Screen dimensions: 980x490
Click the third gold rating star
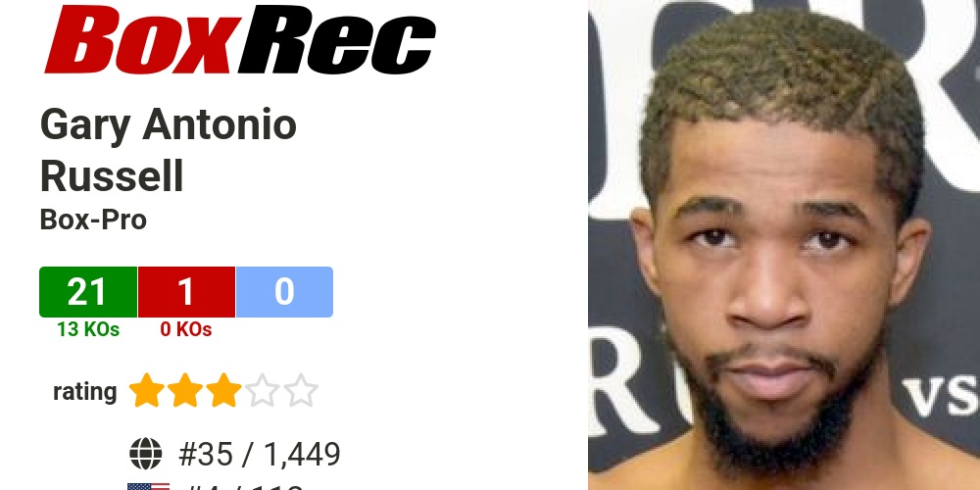click(223, 391)
